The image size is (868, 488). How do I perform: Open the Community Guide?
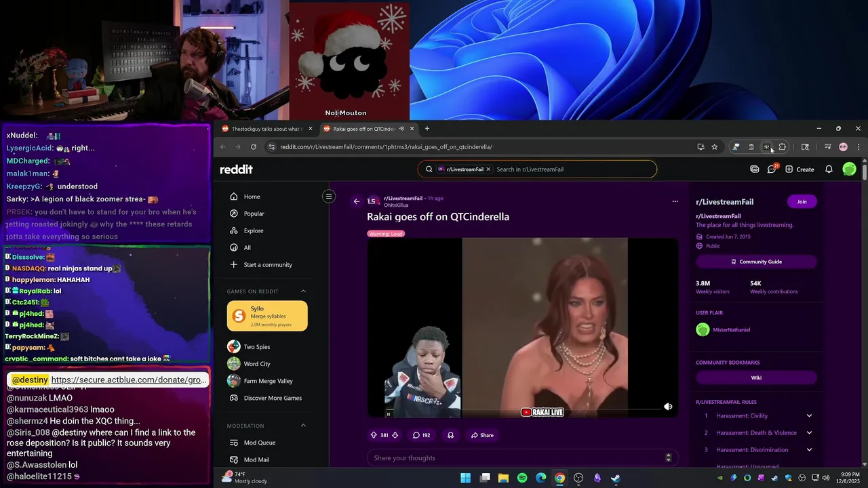756,262
